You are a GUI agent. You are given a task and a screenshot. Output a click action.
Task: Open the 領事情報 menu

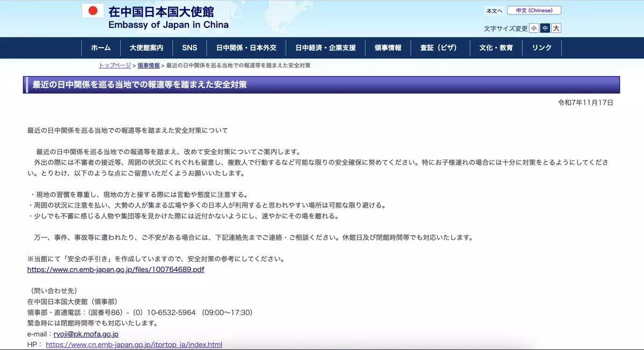388,48
